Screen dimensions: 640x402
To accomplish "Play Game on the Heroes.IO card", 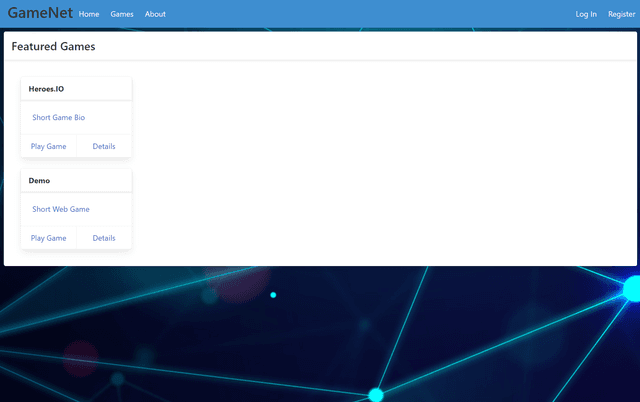I will 49,146.
